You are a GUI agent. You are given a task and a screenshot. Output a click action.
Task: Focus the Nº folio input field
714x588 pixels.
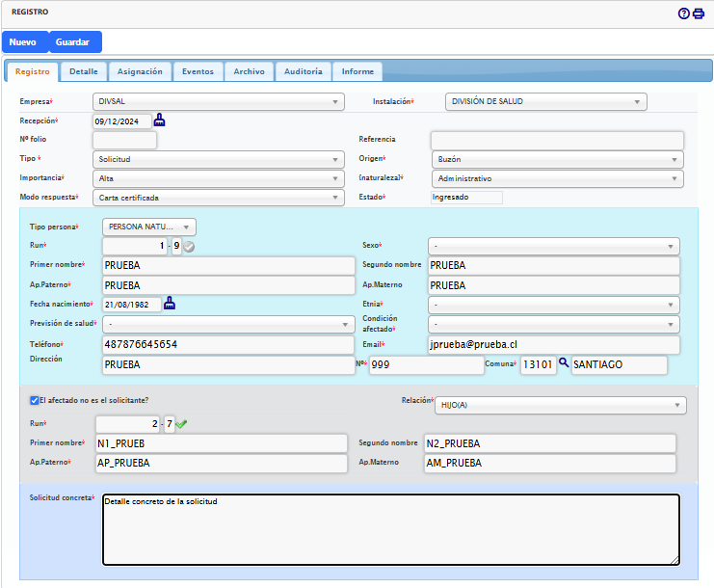coord(124,141)
